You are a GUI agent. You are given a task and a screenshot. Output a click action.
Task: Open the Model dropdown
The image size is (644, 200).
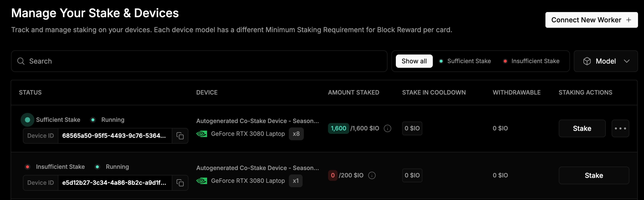pos(606,61)
